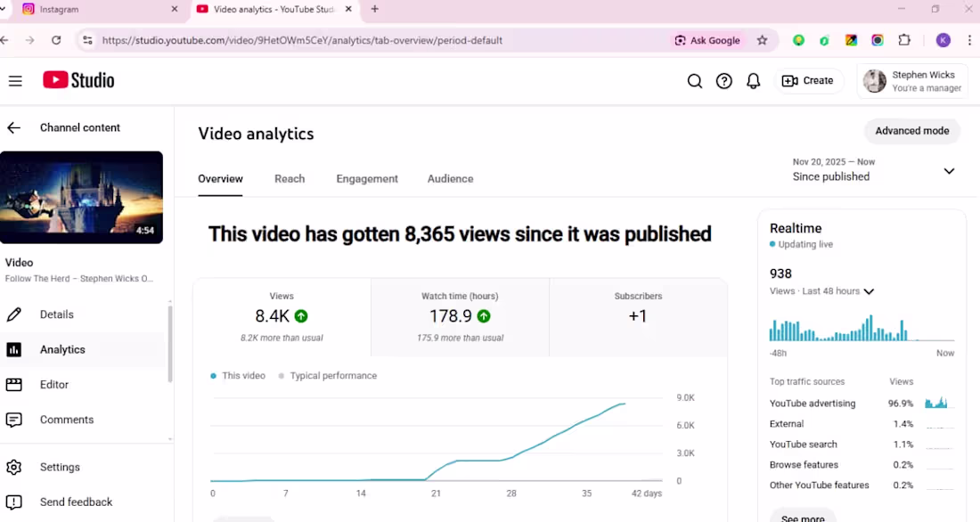Click the YouTube advertising traffic source row
This screenshot has width=980, height=522.
pyautogui.click(x=862, y=404)
